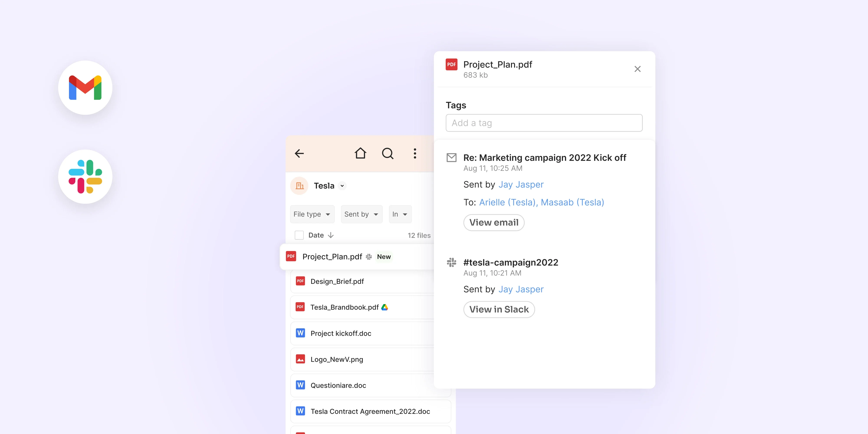Open the Sent by filter dropdown
The image size is (868, 434).
point(362,214)
